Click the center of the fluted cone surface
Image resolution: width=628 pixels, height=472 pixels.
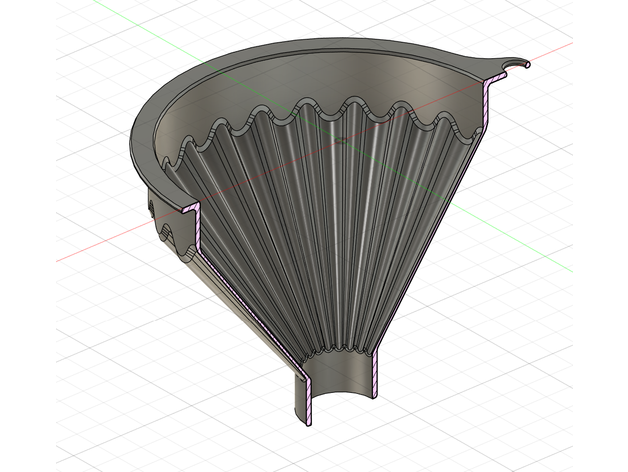tap(320, 230)
